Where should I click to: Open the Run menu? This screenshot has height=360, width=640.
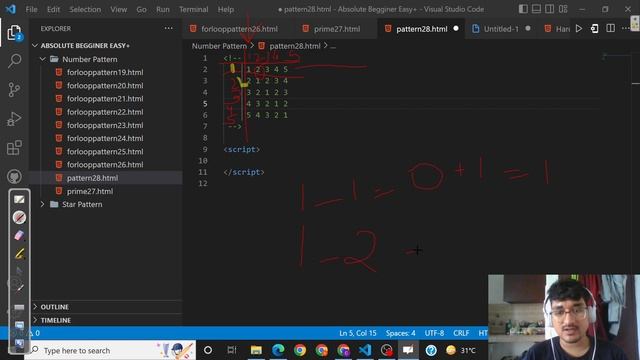(x=162, y=9)
